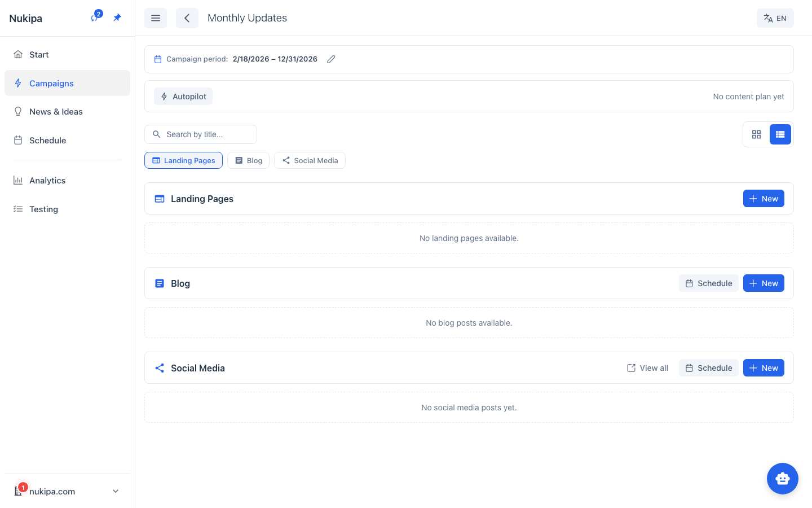The height and width of the screenshot is (508, 812).
Task: Create a new landing page
Action: [x=764, y=199]
